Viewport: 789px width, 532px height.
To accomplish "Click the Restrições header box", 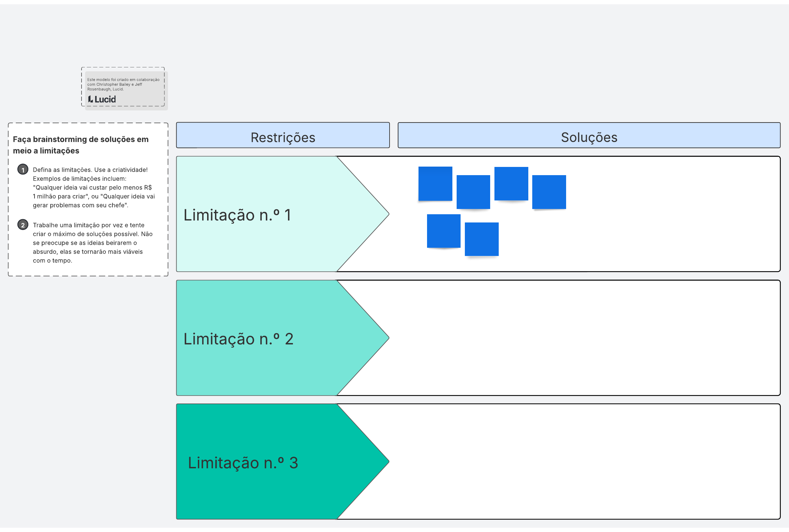I will pyautogui.click(x=283, y=135).
